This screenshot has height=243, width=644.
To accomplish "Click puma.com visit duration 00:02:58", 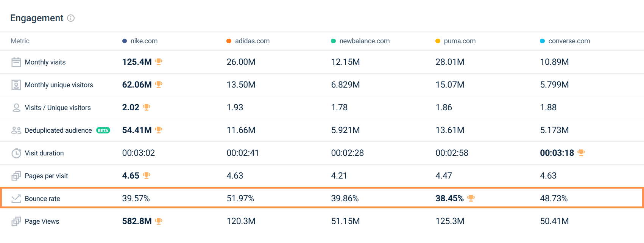I will click(452, 153).
